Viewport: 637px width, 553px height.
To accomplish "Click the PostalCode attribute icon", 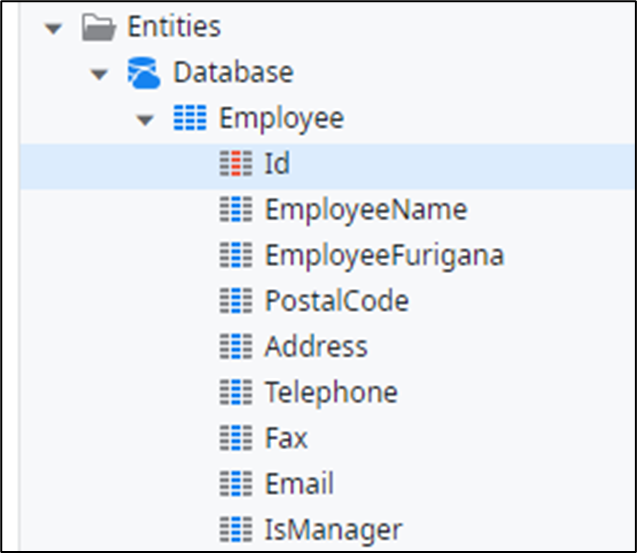I will tap(236, 301).
